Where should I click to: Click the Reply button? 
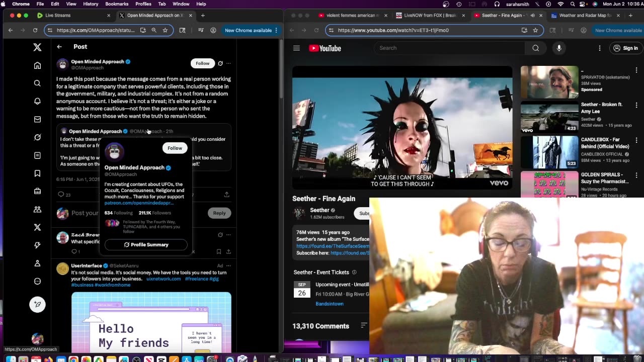pyautogui.click(x=219, y=213)
